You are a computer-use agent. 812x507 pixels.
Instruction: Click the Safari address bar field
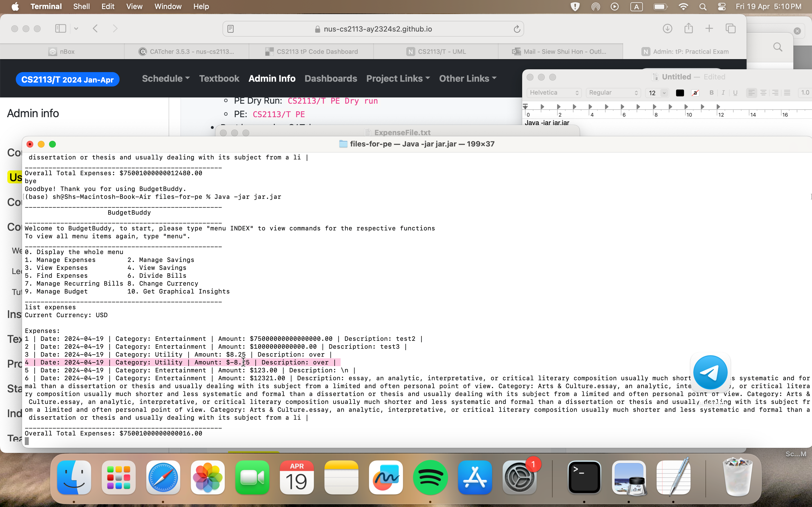coord(372,29)
